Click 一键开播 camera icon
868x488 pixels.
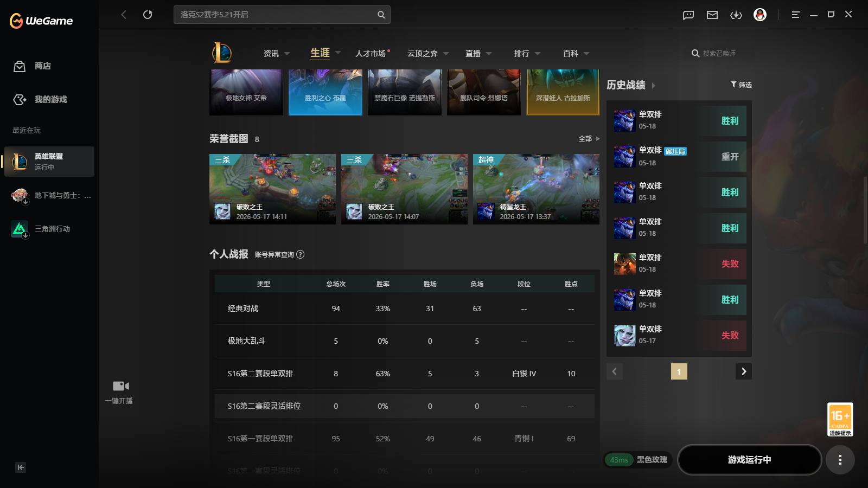pos(120,386)
